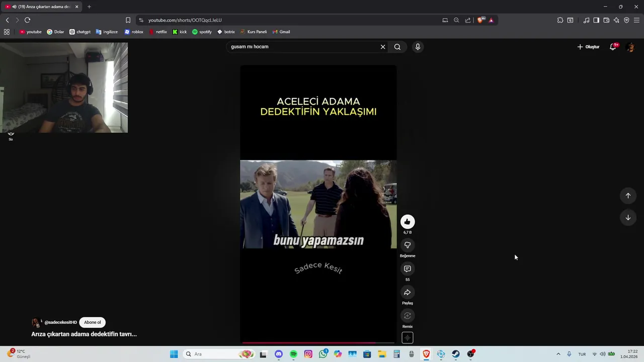Viewport: 644px width, 362px height.
Task: Select the YouTube tab
Action: point(41,7)
